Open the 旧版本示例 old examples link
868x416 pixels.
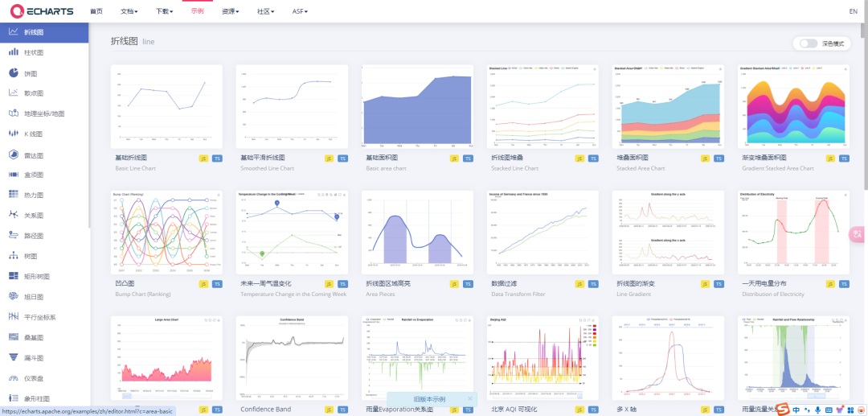(x=429, y=399)
